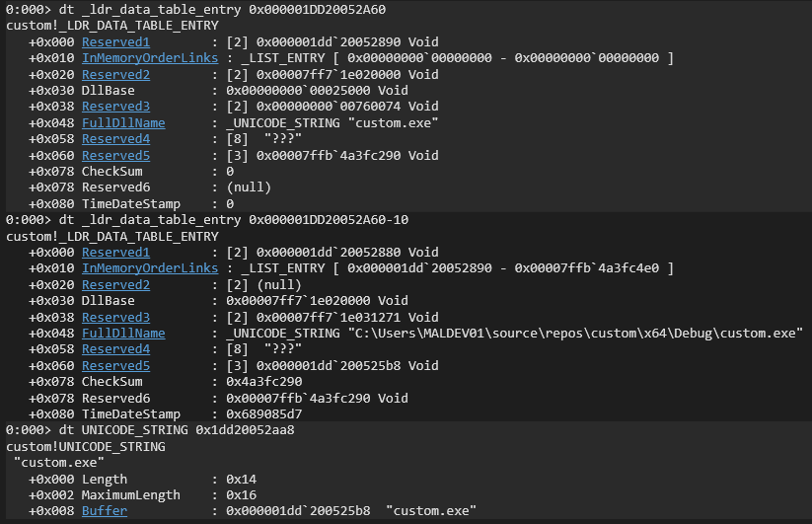Viewport: 812px width, 524px height.
Task: Click the MaximumLength value 0x16
Action: pos(242,494)
